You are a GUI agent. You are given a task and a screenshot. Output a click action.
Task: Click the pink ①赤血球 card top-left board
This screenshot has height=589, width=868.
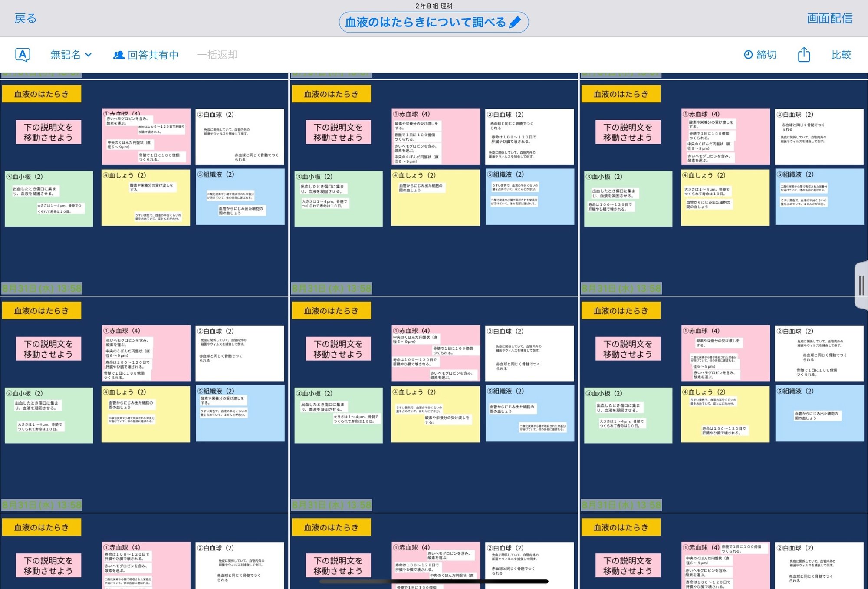[x=145, y=136]
